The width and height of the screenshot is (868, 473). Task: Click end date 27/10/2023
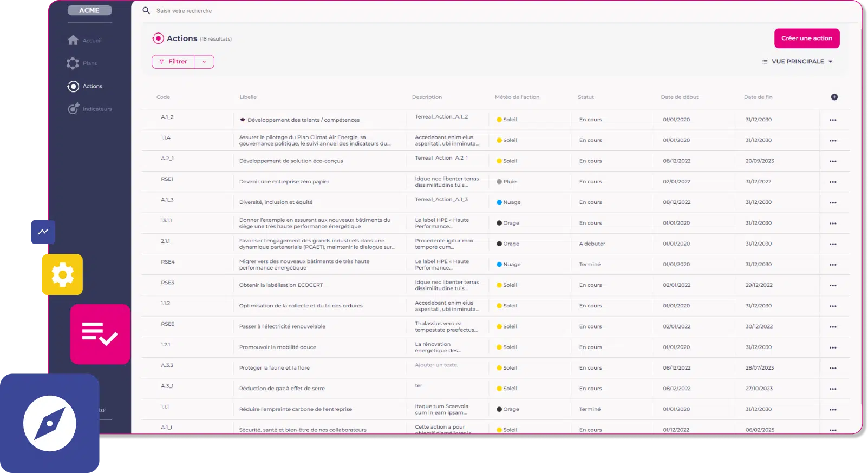[x=759, y=389]
